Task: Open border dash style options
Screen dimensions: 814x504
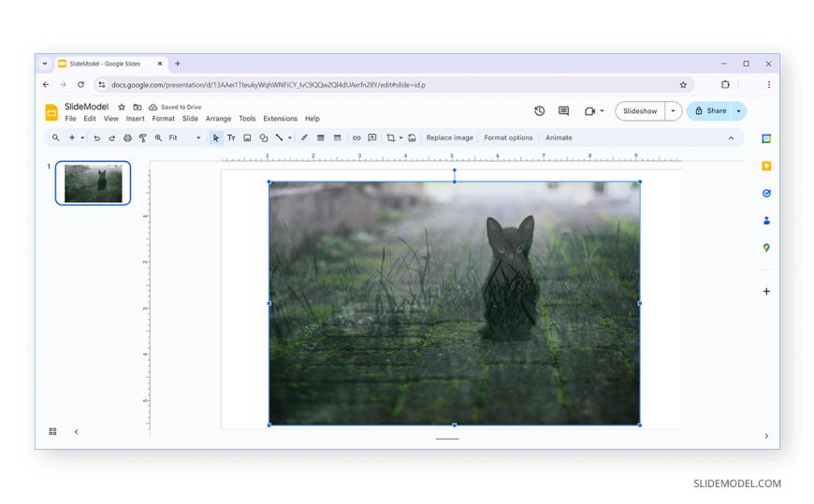Action: 337,138
